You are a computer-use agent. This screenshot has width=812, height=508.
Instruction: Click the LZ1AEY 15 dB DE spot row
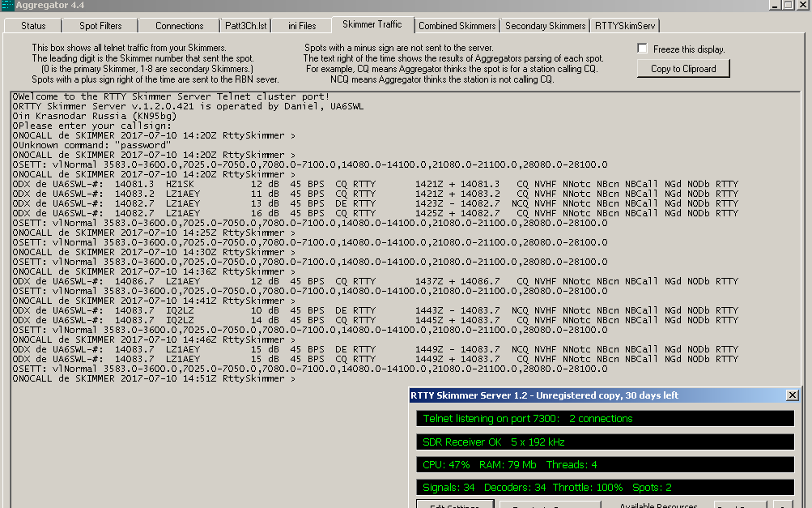click(x=376, y=349)
